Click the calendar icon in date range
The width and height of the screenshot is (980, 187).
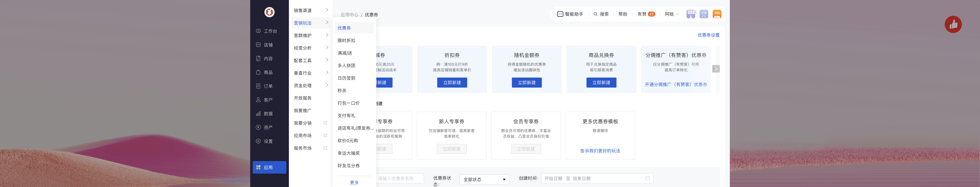647,178
